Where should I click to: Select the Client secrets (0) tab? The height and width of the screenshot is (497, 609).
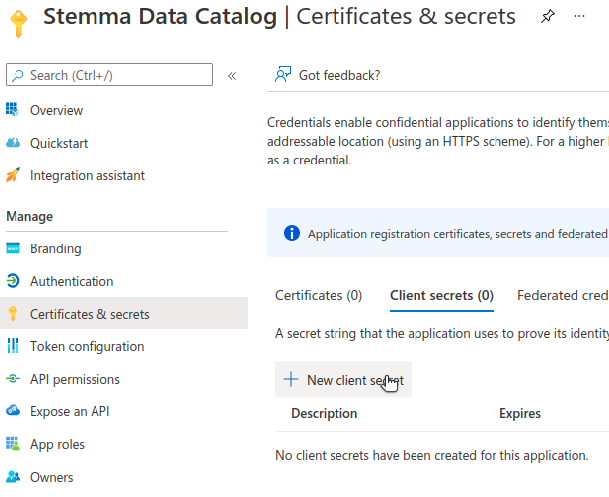click(441, 295)
